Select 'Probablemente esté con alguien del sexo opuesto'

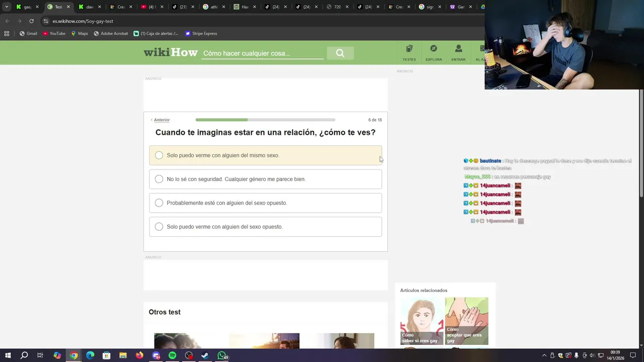266,203
